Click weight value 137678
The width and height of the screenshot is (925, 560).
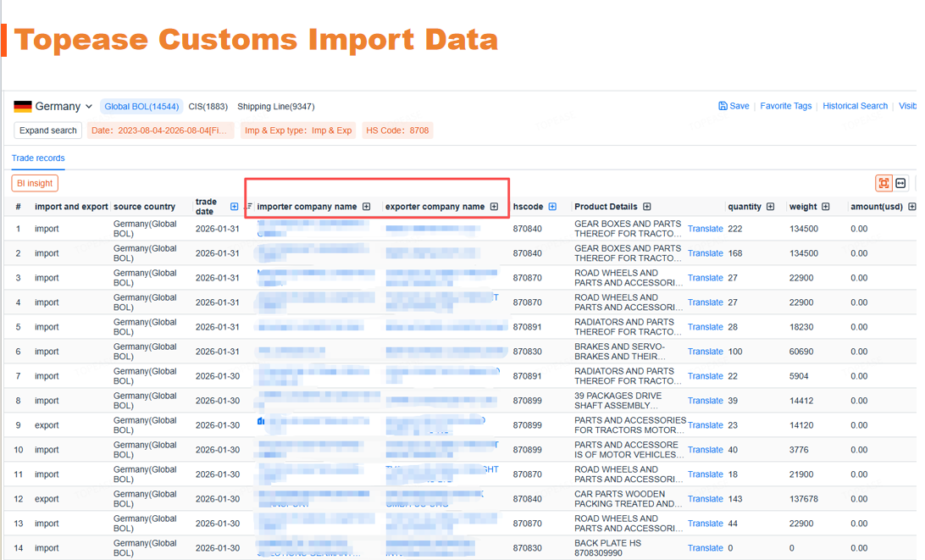point(804,499)
